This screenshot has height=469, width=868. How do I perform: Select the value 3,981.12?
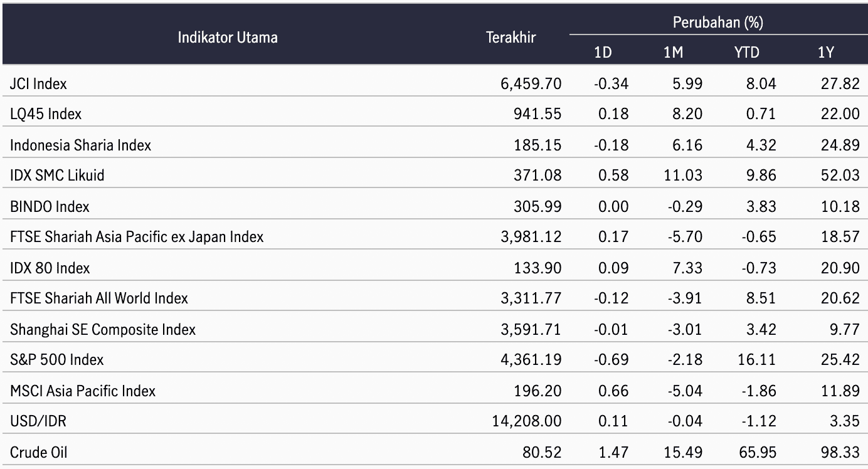coord(532,237)
